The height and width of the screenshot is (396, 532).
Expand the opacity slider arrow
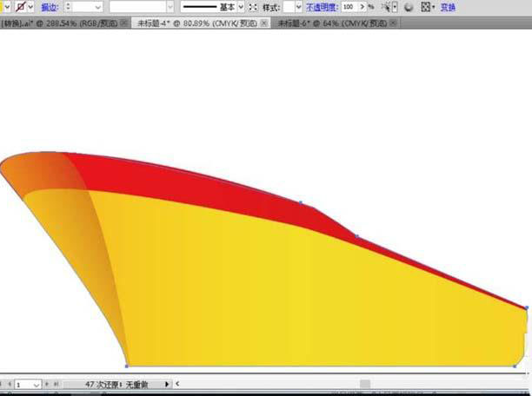(x=362, y=6)
